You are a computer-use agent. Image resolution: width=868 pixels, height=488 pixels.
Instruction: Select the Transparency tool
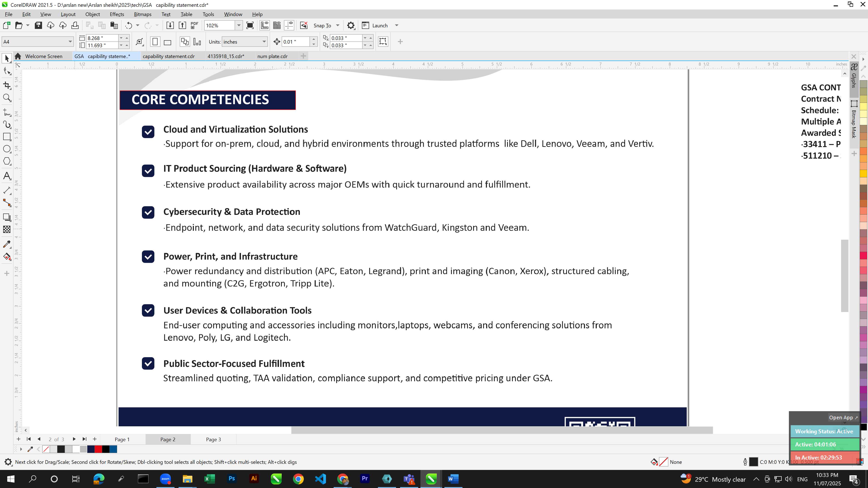(7, 229)
